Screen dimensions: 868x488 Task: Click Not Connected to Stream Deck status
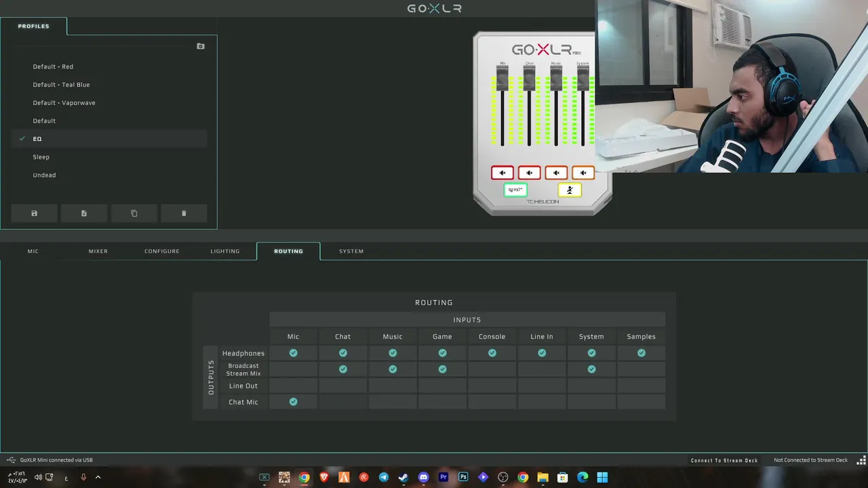(x=811, y=460)
